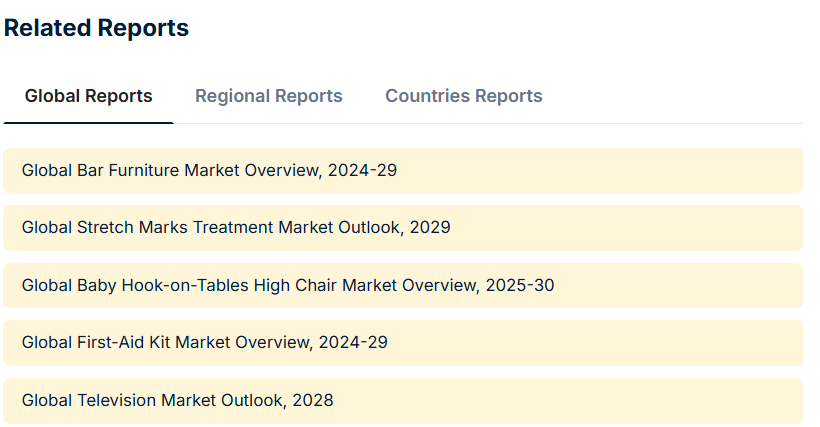Open Global First-Aid Kit Market Overview
This screenshot has width=820, height=427.
[204, 342]
